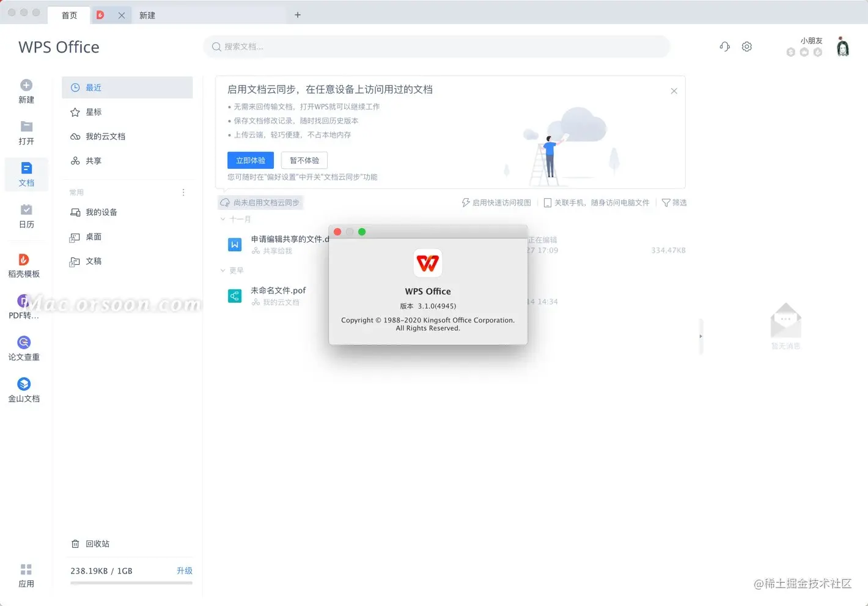Click the search magnifier icon
Image resolution: width=868 pixels, height=606 pixels.
(x=216, y=46)
